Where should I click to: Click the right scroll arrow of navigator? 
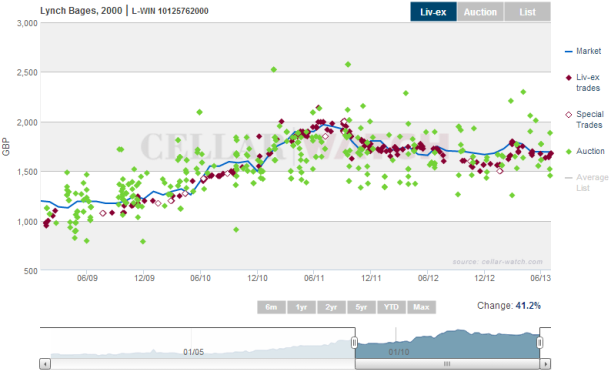point(545,364)
